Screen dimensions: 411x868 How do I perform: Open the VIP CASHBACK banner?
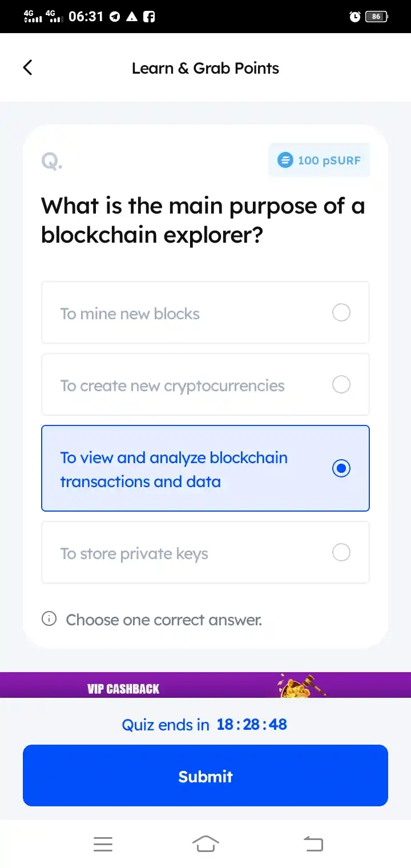205,685
